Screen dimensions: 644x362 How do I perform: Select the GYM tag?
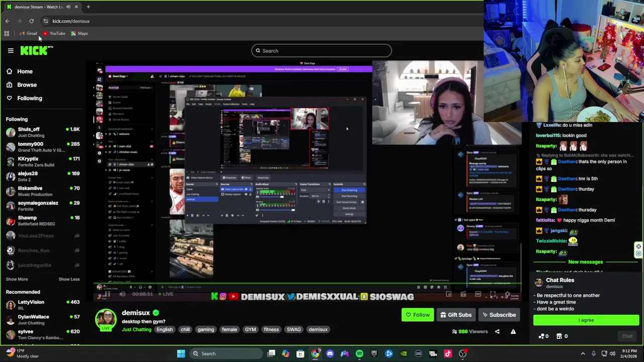pyautogui.click(x=251, y=330)
